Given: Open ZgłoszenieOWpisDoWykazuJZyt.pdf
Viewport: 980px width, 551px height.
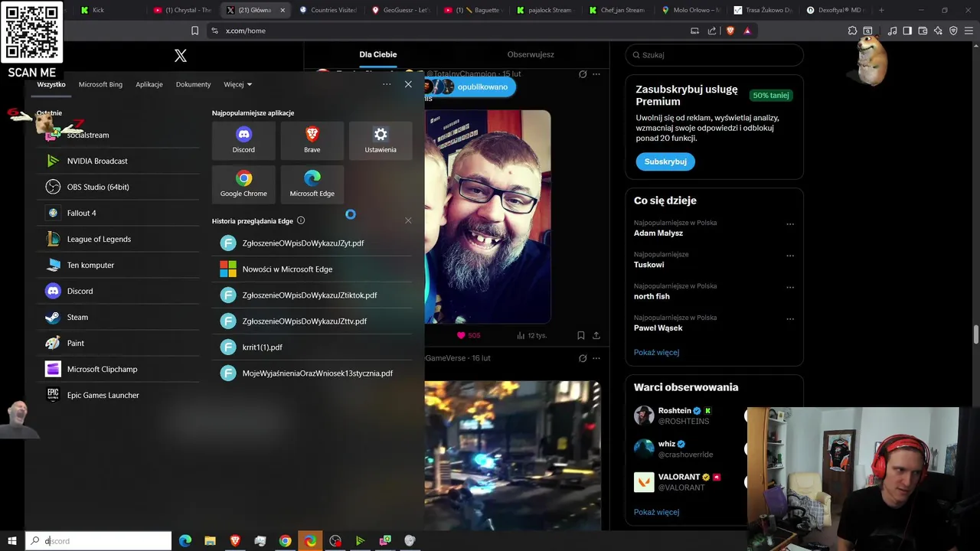Looking at the screenshot, I should [312, 243].
